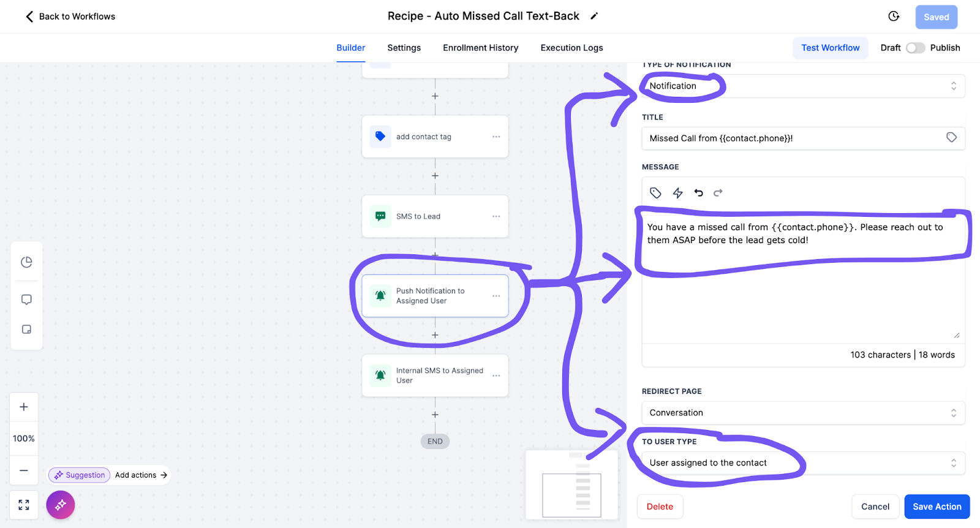Image resolution: width=980 pixels, height=528 pixels.
Task: Open the stats pie chart icon in sidebar
Action: click(x=26, y=262)
